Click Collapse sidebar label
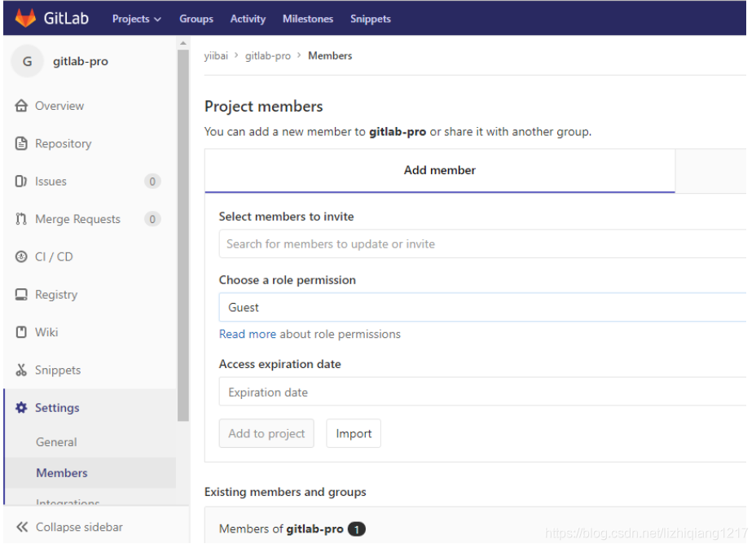756x548 pixels. tap(79, 527)
